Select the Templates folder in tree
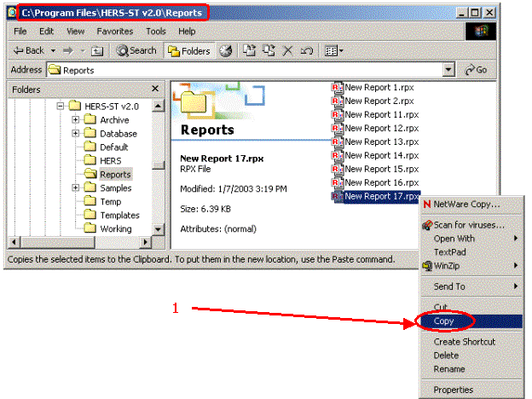Image resolution: width=532 pixels, height=399 pixels. click(x=119, y=215)
